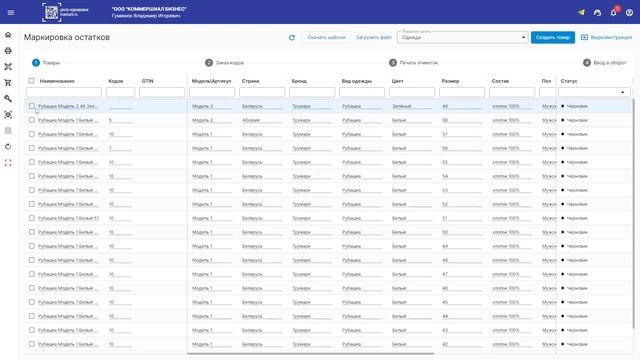640x360 pixels.
Task: Open the gray grid sidebar icon
Action: (8, 131)
